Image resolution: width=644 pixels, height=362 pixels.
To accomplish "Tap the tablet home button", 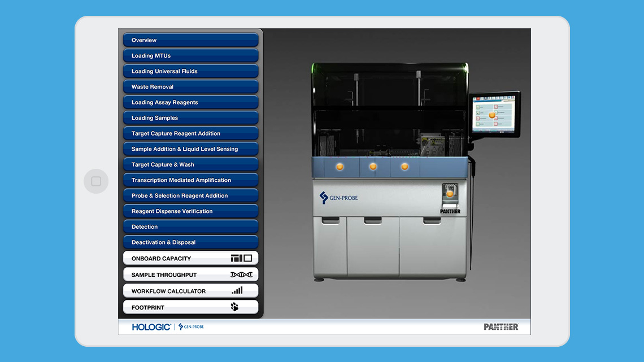I will tap(96, 181).
